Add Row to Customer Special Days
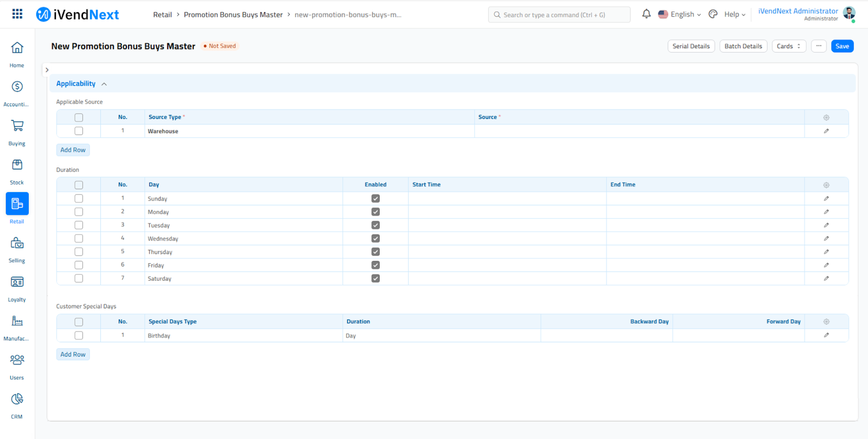 (73, 354)
